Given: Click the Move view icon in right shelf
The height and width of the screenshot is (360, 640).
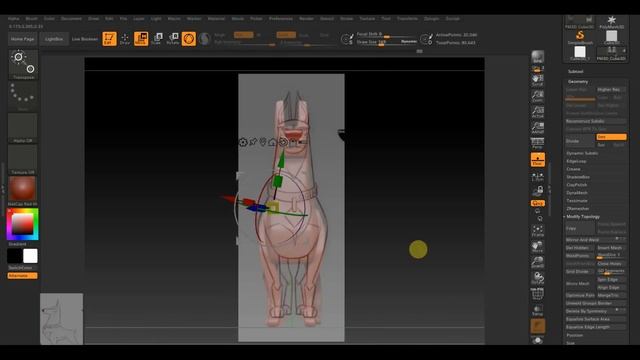Looking at the screenshot, I should pos(538,247).
